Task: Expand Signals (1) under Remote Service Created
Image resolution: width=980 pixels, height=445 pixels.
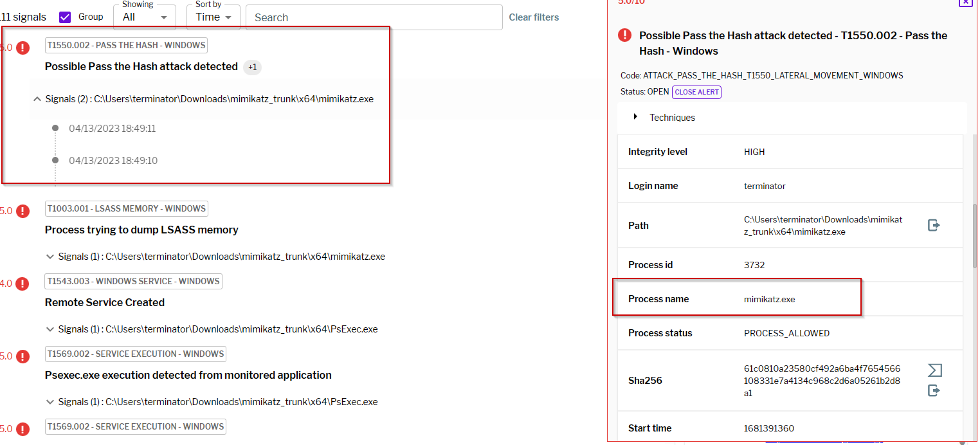Action: point(50,329)
